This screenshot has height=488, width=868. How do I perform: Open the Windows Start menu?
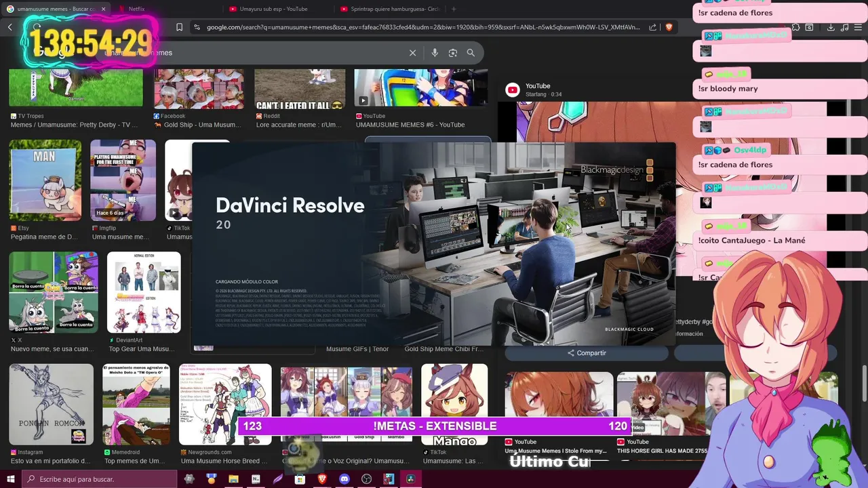10,479
